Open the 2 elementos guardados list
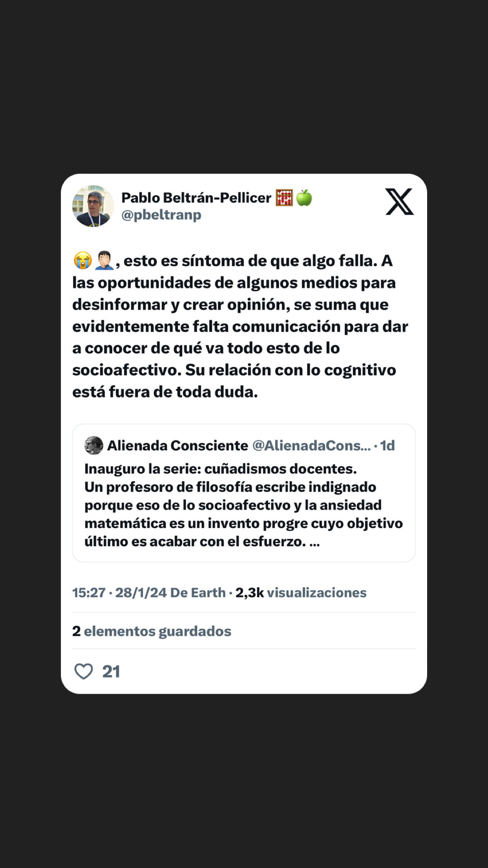 click(152, 631)
